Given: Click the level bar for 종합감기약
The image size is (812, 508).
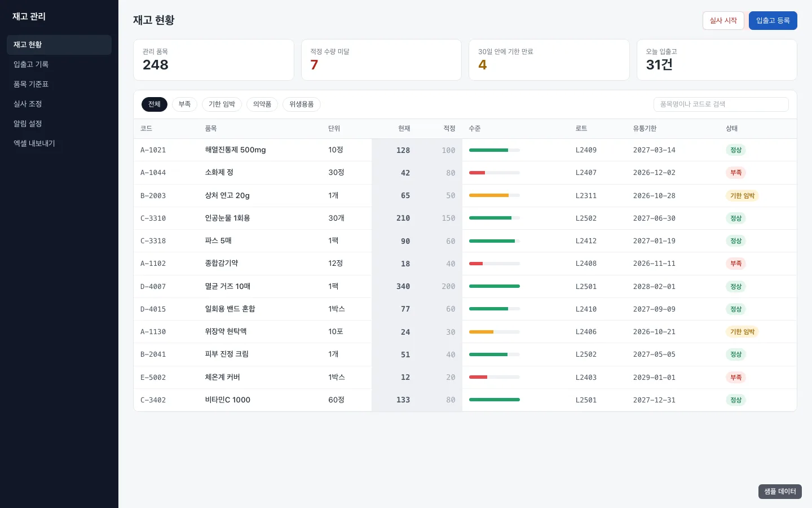Looking at the screenshot, I should 495,264.
